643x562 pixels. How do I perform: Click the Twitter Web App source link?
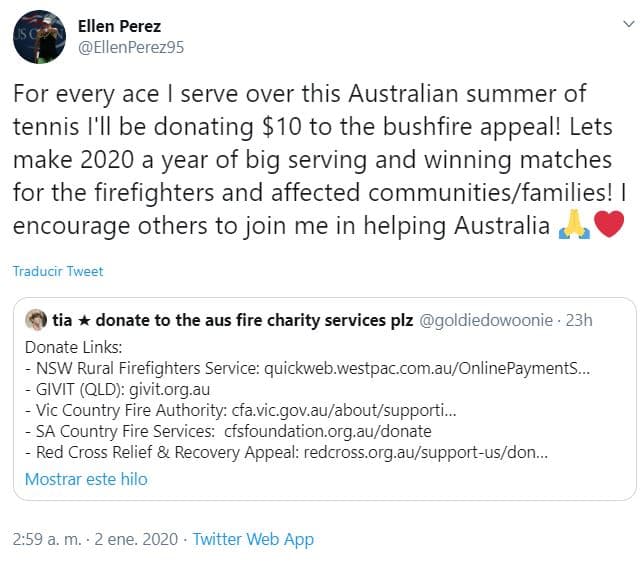tap(253, 539)
